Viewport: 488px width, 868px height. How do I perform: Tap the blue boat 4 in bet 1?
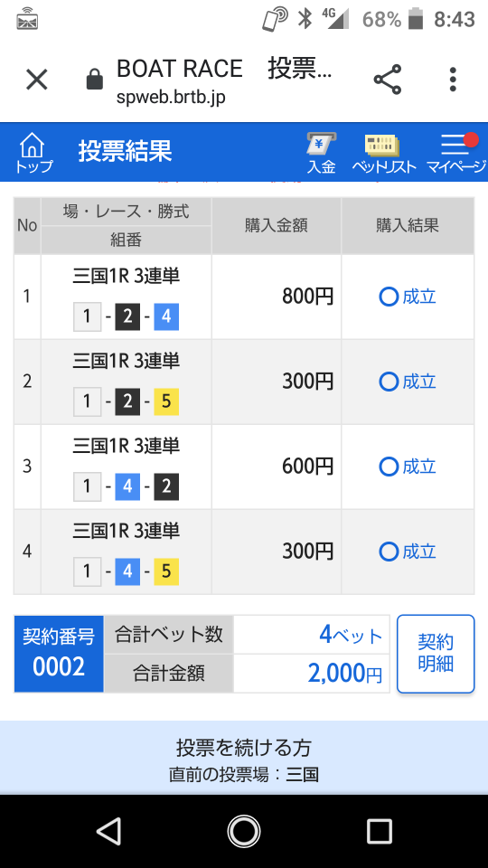(166, 317)
